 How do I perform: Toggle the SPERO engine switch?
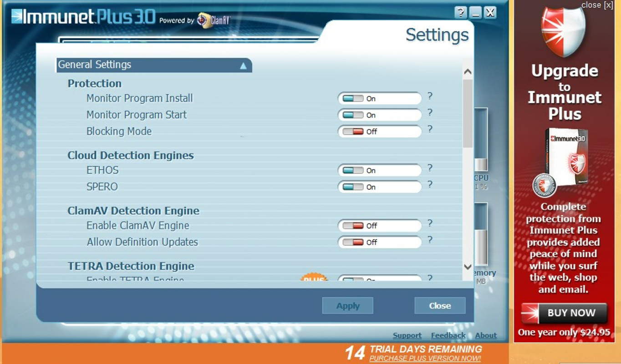(353, 187)
